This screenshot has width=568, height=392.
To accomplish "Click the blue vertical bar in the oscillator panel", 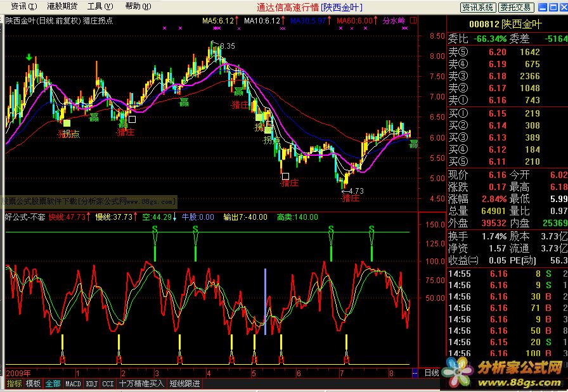I will [x=265, y=301].
